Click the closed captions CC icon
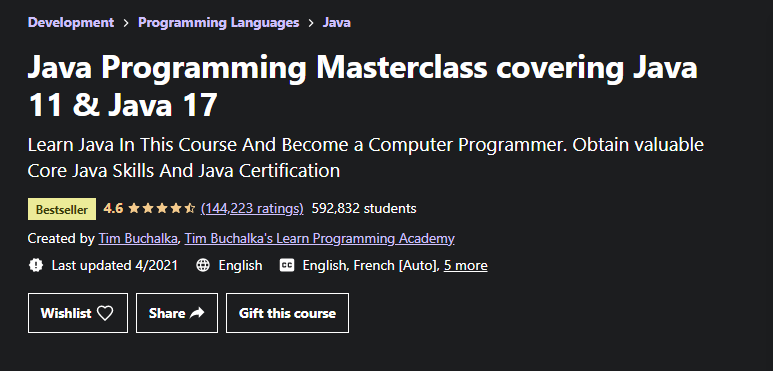Screen dimensions: 773x371 coord(286,266)
